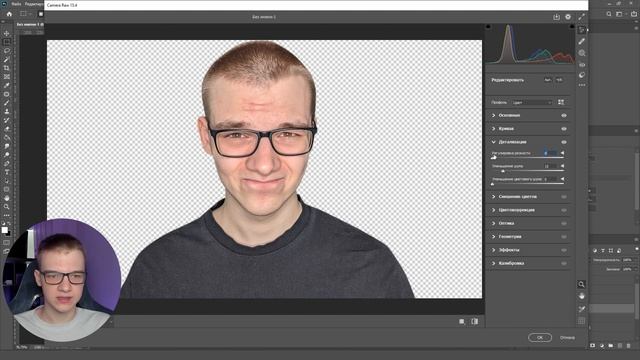
Task: Toggle visibility eye for Кривая panel
Action: (564, 129)
